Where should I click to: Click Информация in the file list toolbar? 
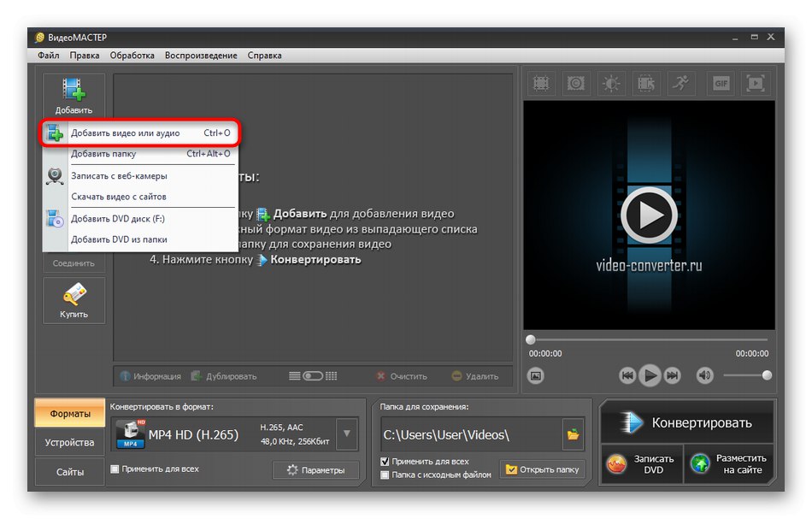(x=151, y=376)
